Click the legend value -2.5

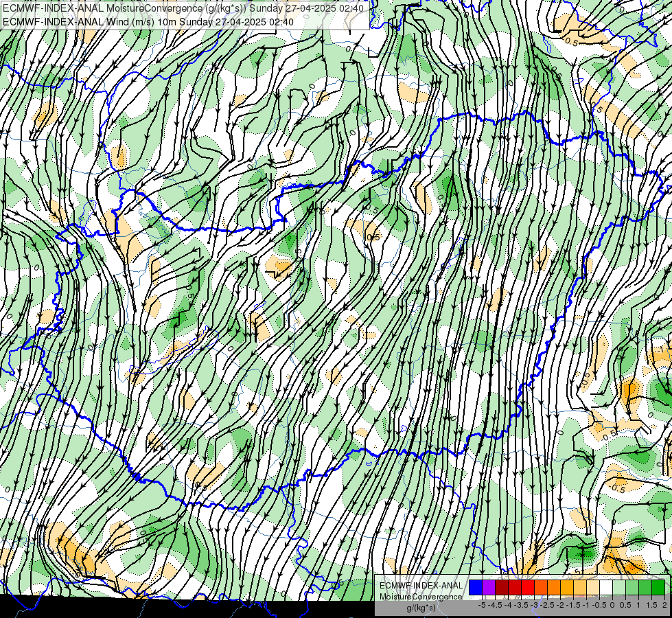pyautogui.click(x=548, y=605)
